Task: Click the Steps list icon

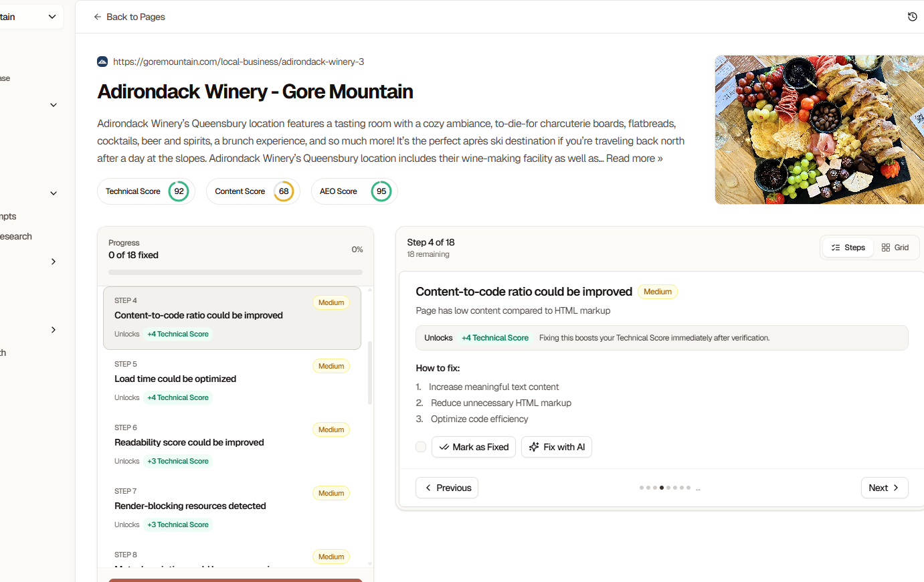Action: point(836,248)
